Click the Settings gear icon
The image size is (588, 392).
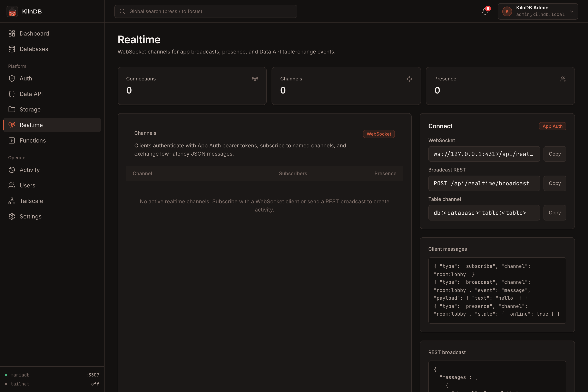12,216
